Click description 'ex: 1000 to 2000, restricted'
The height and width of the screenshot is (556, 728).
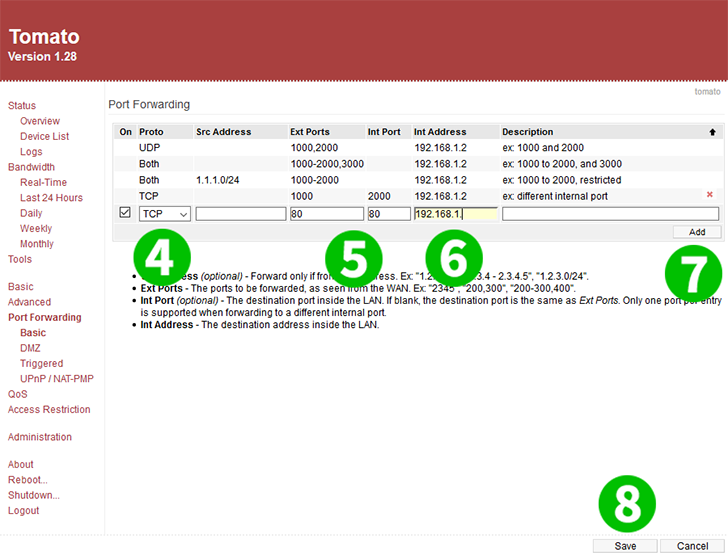coord(562,180)
